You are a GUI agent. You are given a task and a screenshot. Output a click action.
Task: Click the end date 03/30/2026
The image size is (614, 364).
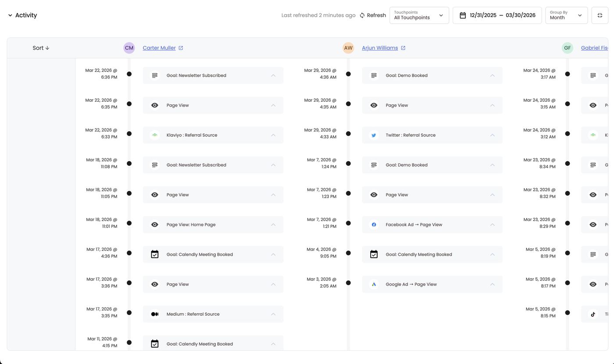521,15
